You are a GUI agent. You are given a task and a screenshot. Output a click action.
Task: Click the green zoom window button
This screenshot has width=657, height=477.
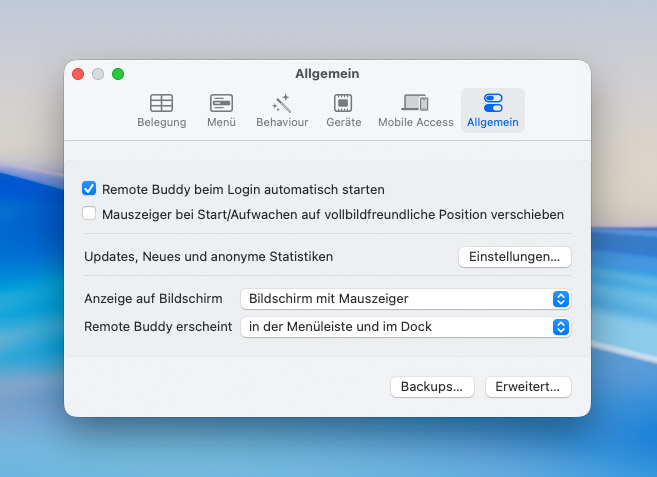point(118,74)
